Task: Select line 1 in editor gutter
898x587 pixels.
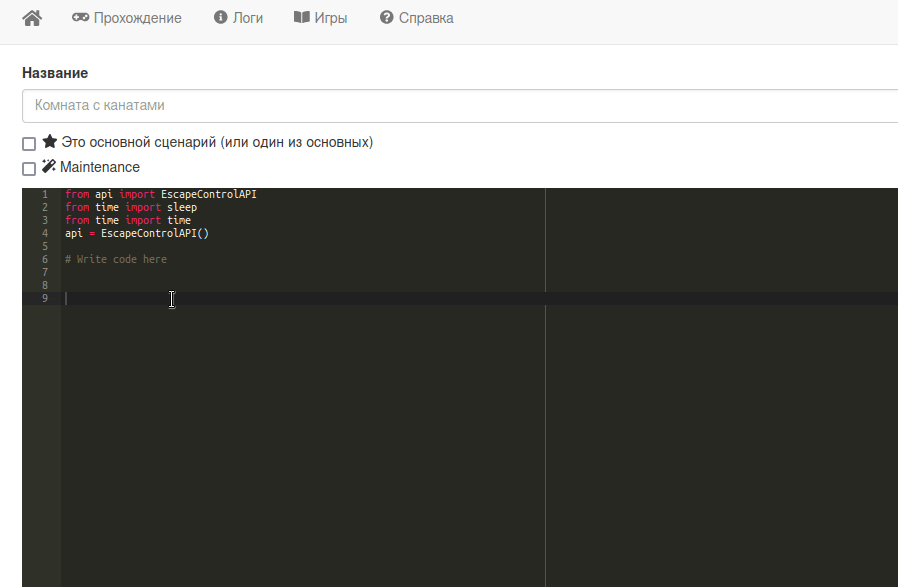Action: tap(45, 195)
